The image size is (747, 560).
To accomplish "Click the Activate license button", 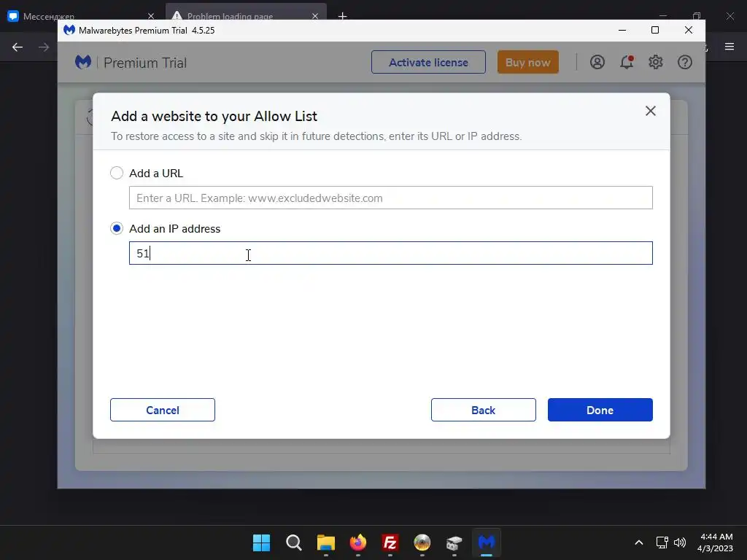I will tap(428, 63).
